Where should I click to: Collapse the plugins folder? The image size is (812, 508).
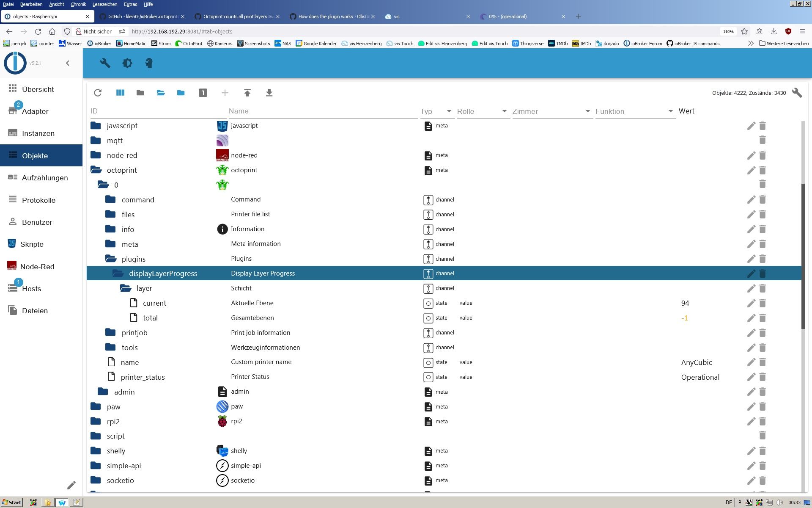[111, 259]
